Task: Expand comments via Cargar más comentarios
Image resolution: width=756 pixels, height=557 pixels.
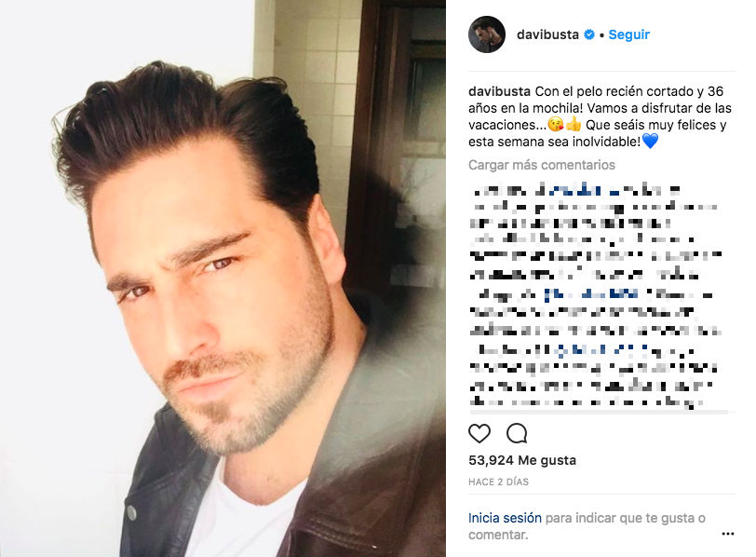Action: click(x=542, y=165)
